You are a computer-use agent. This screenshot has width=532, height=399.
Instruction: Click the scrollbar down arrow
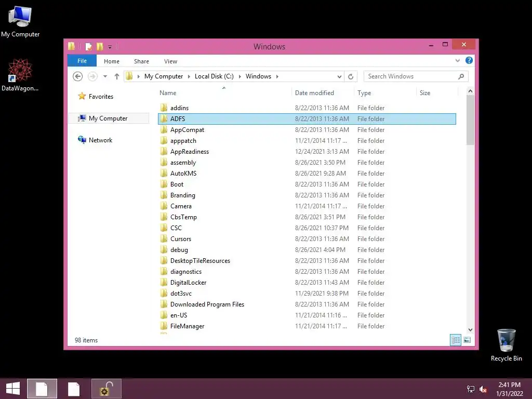470,330
